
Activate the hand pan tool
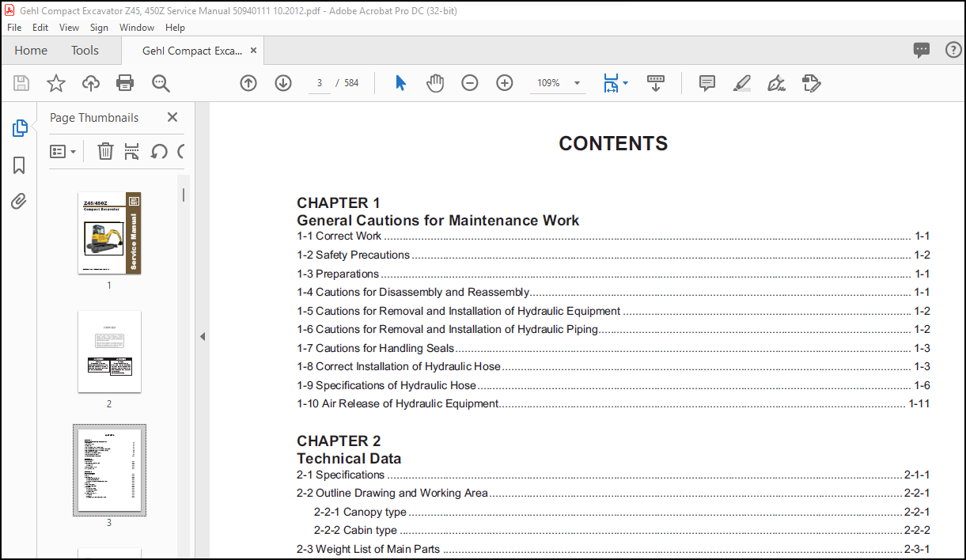pos(435,83)
